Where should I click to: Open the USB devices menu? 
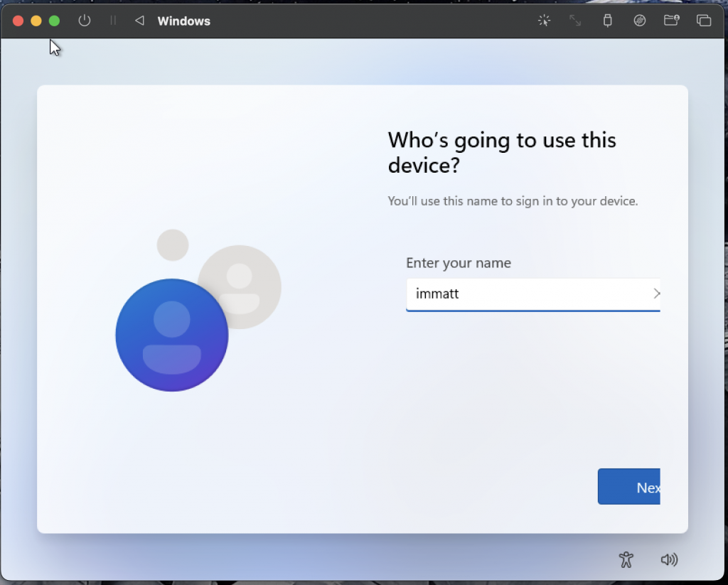click(x=607, y=21)
